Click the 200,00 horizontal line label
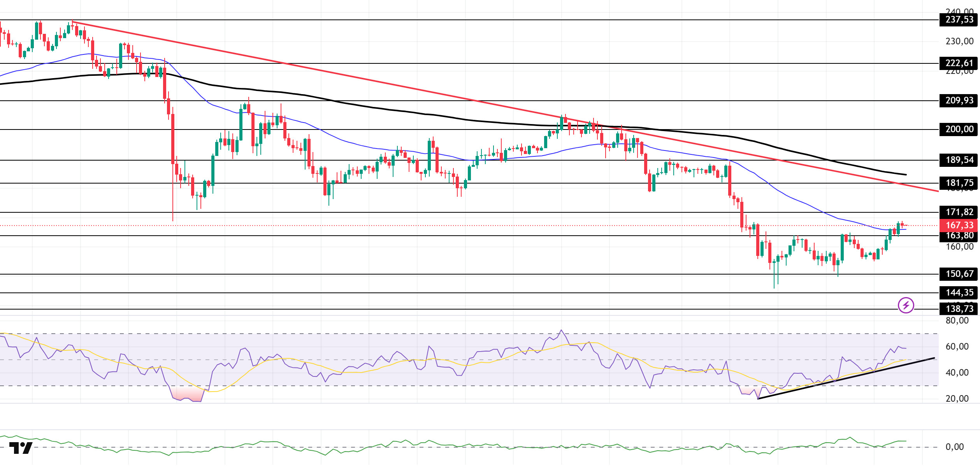 [959, 129]
